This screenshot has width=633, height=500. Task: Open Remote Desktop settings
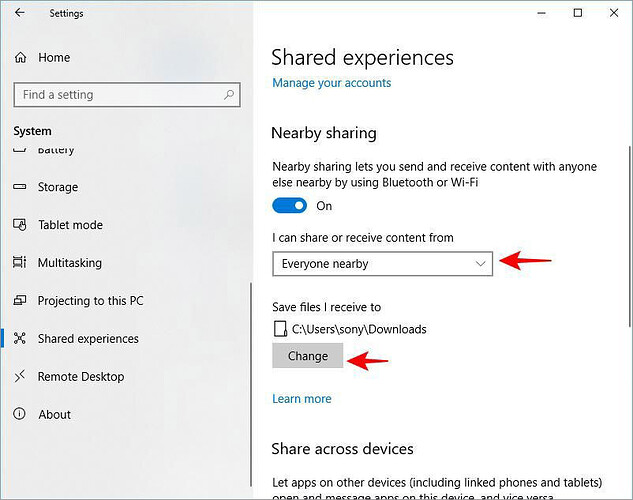[81, 377]
